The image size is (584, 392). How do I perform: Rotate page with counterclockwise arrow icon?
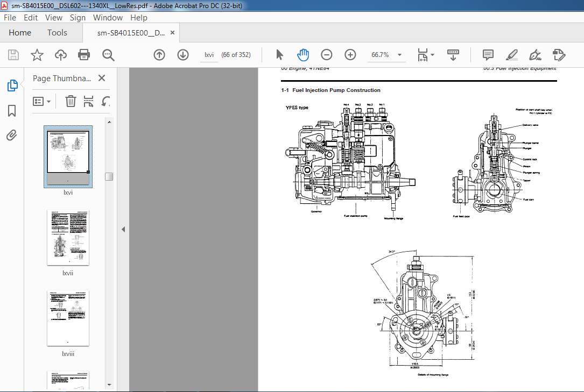pos(105,101)
